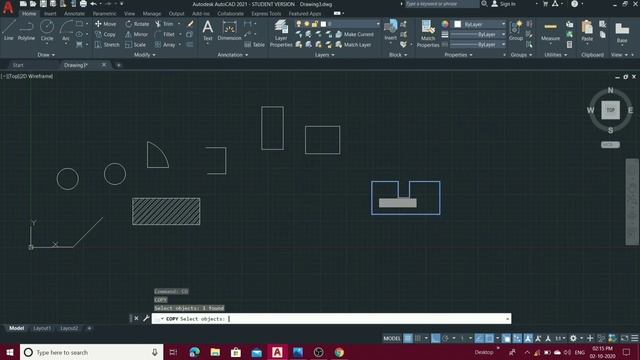Click the ViewCube TOP face
Screen dimensions: 640x360
click(610, 110)
